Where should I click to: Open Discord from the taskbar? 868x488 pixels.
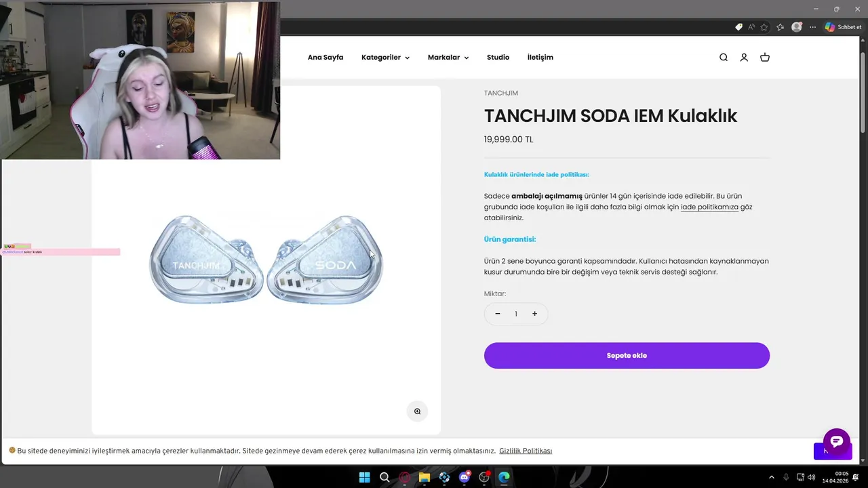coord(465,477)
